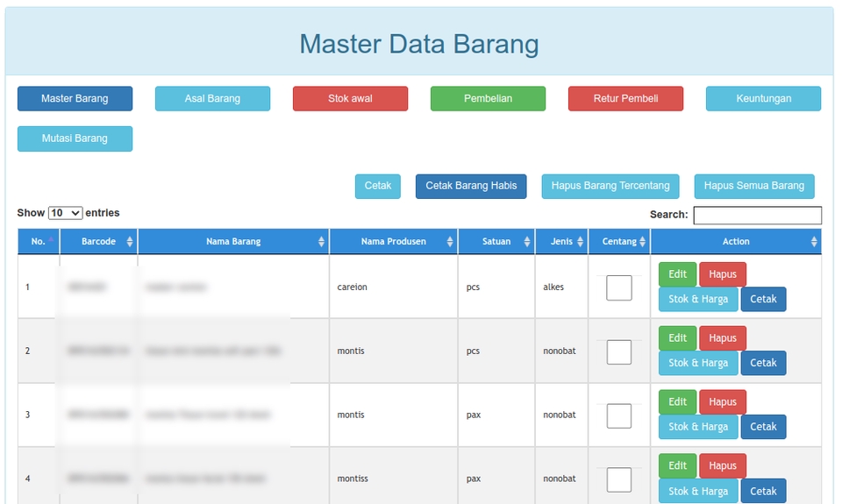Edit item in row 3
842x504 pixels.
pos(678,402)
